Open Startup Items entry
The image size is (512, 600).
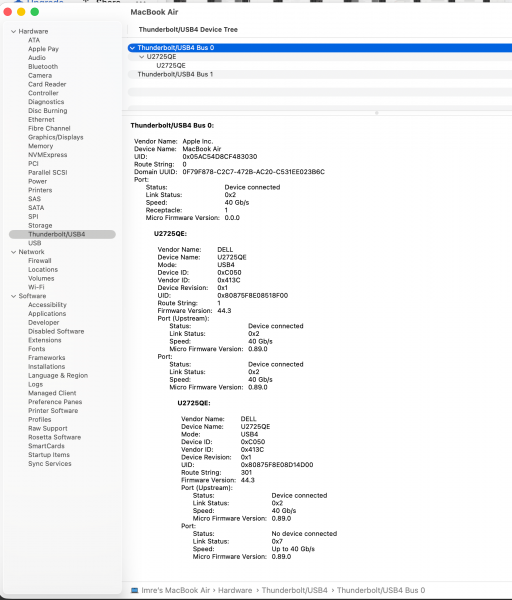(49, 455)
